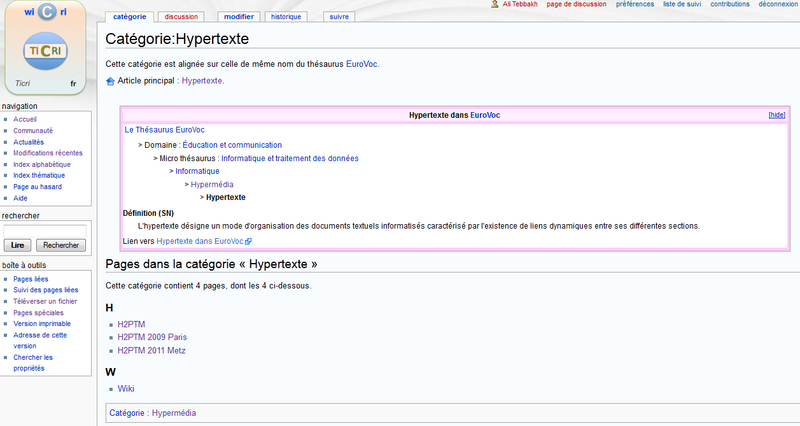The image size is (800, 426).
Task: Open the historique tab
Action: tap(286, 17)
